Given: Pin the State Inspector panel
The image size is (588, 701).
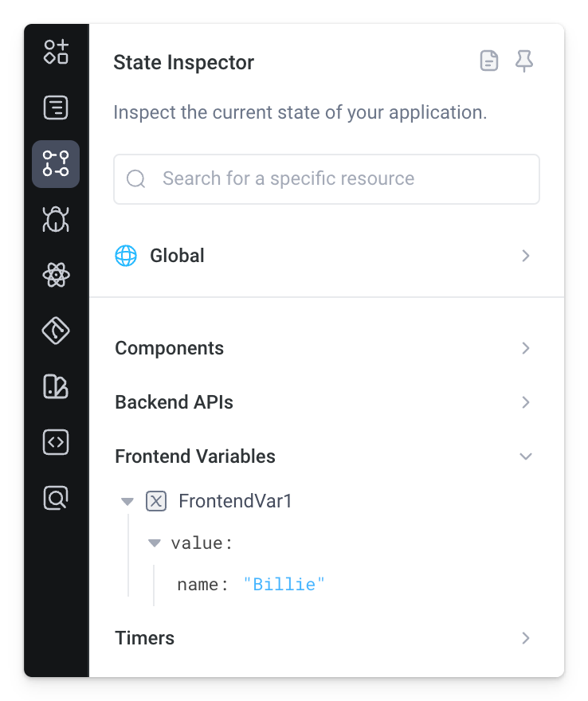Looking at the screenshot, I should coord(524,61).
